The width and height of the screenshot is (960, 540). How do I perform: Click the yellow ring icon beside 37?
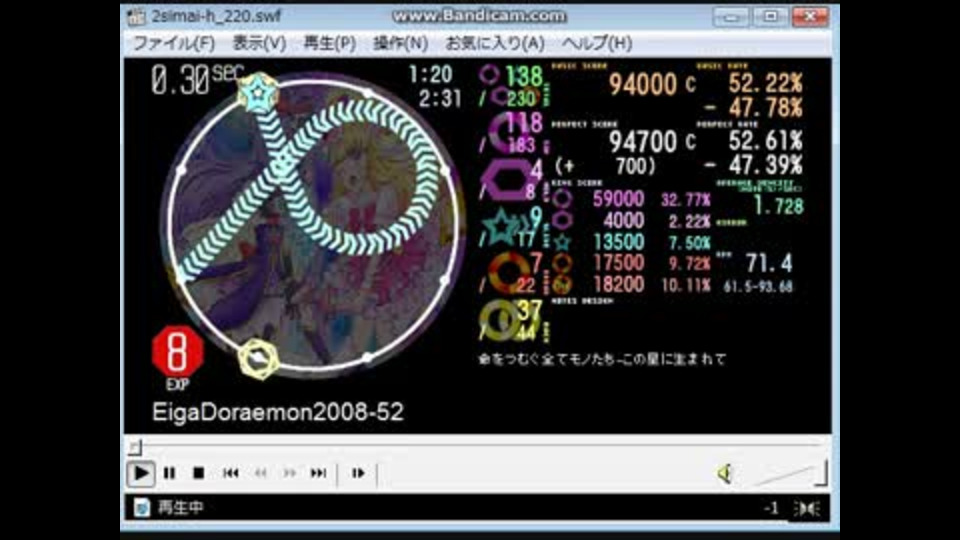click(x=500, y=320)
